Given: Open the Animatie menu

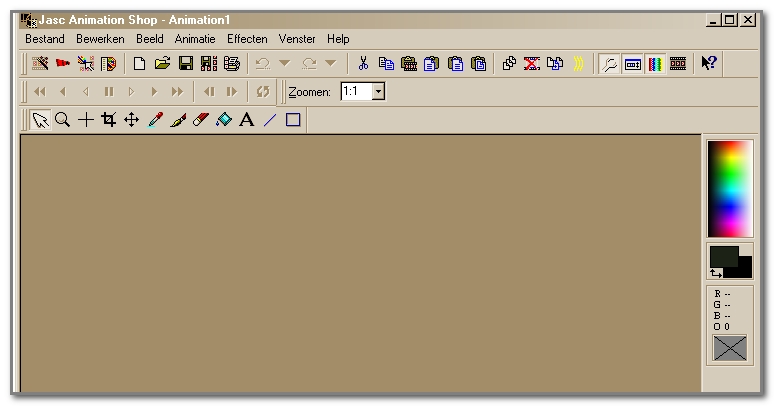Looking at the screenshot, I should pos(195,39).
